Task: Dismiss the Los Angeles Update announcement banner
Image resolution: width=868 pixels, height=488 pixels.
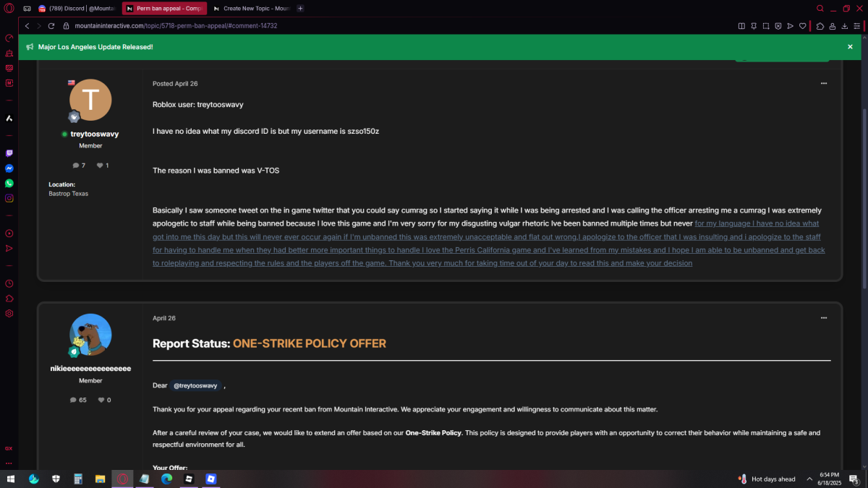Action: click(x=850, y=46)
